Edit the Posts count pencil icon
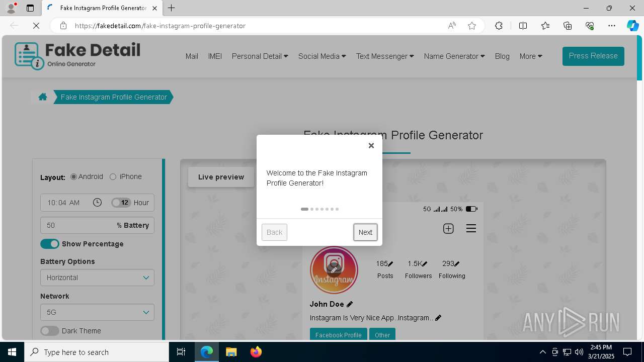Image resolution: width=644 pixels, height=362 pixels. (x=390, y=264)
